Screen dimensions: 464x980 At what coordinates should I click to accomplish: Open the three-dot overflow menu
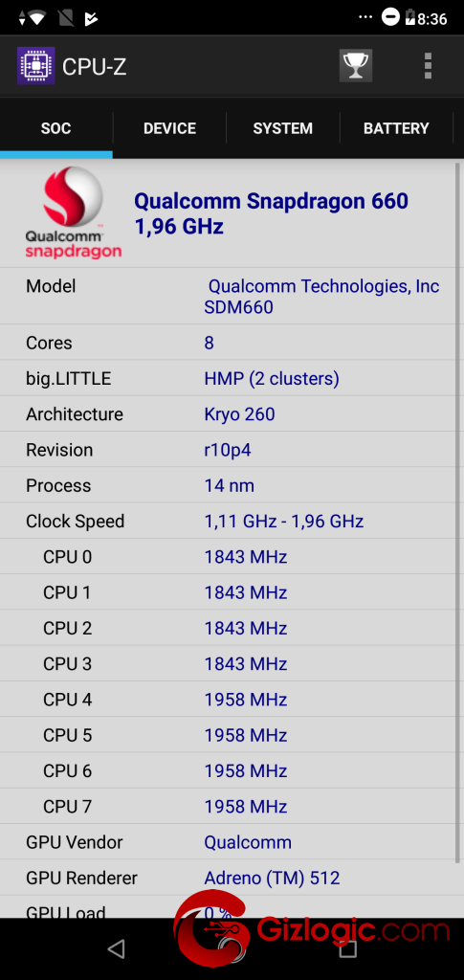428,66
